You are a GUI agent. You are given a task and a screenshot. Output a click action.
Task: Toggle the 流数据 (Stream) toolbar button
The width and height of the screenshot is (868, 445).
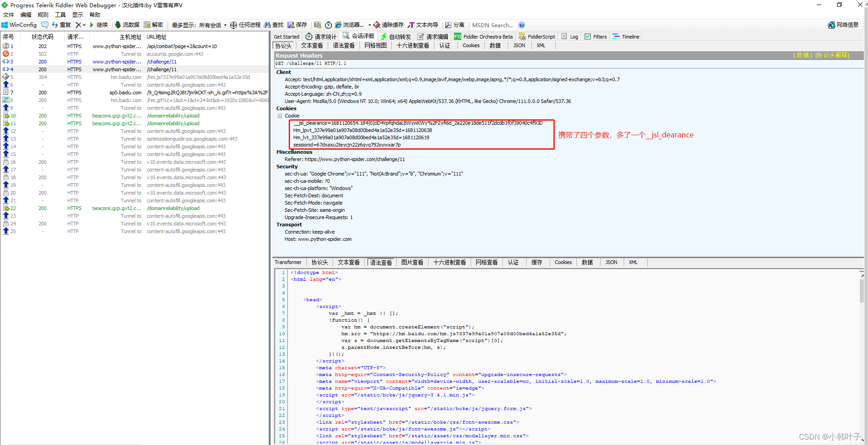[x=127, y=25]
